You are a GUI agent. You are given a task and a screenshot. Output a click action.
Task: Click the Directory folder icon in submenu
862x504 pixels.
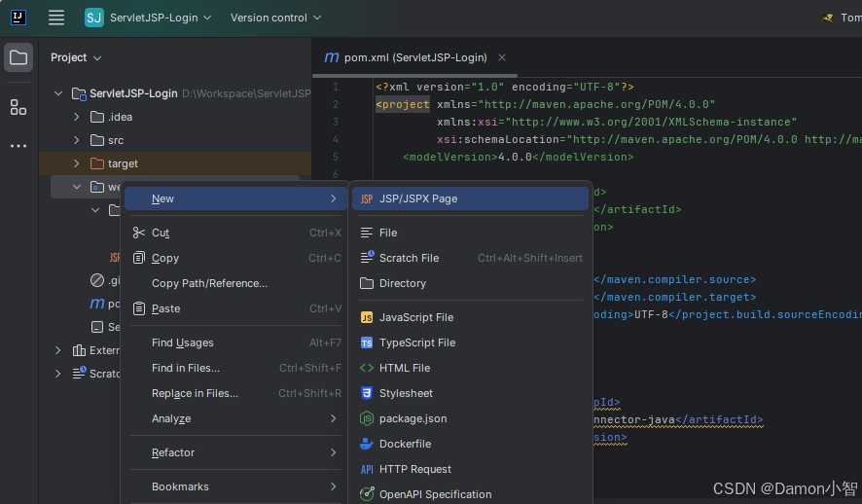coord(367,283)
